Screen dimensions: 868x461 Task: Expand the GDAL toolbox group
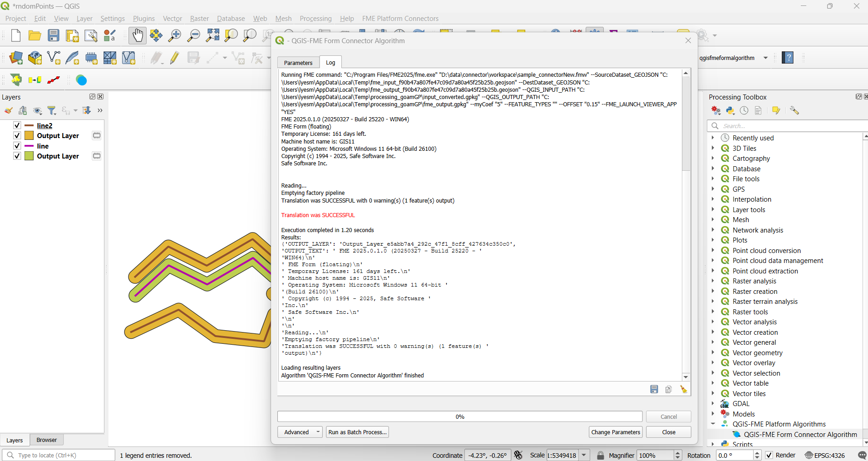click(713, 403)
